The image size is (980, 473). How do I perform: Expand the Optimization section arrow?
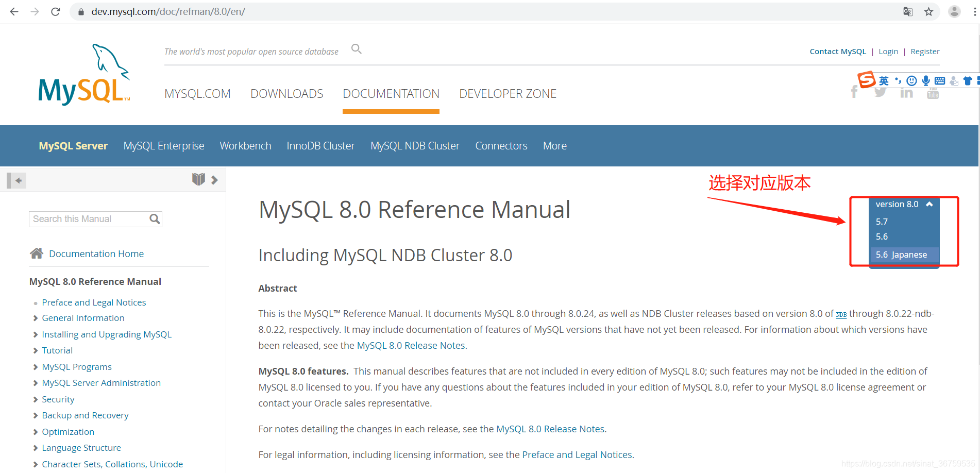36,432
